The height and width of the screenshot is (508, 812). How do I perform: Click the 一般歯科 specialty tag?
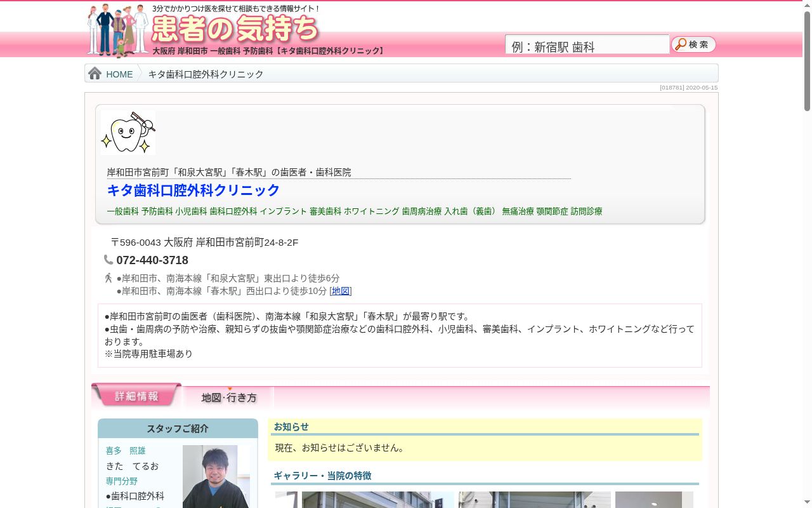[x=123, y=211]
